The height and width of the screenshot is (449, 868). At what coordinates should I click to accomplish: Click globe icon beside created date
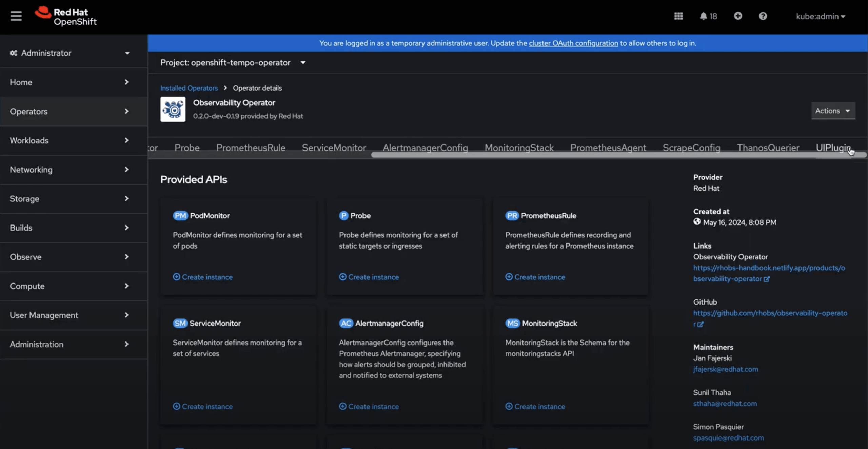[x=697, y=222]
